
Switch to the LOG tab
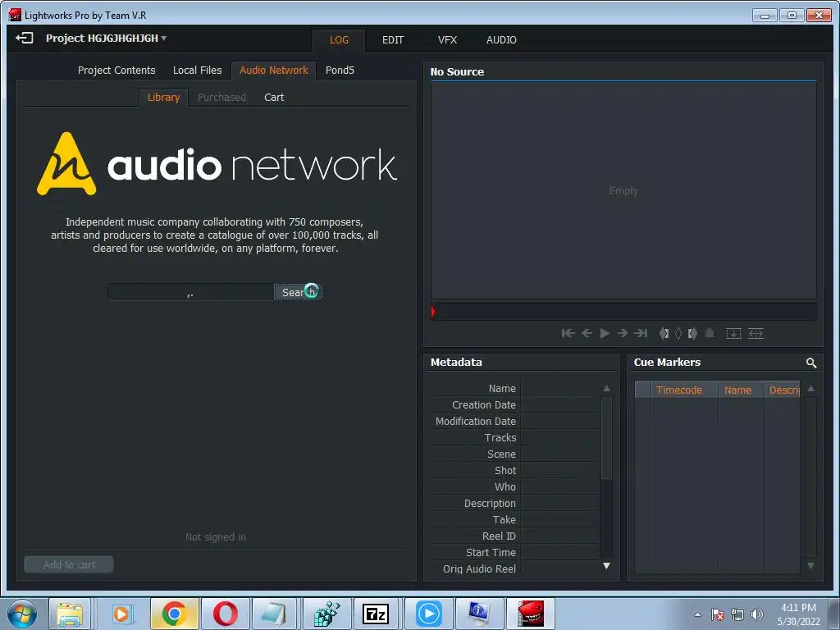(339, 40)
